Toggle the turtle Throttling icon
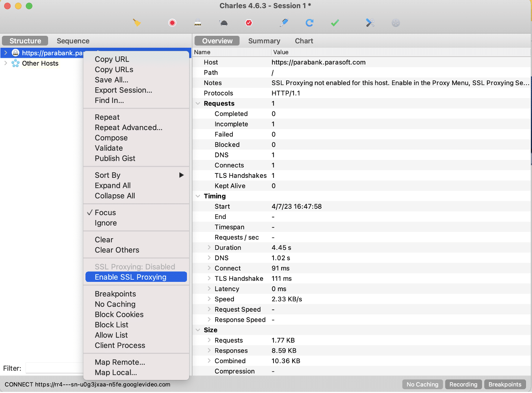Viewport: 532px width, 393px height. pos(223,23)
